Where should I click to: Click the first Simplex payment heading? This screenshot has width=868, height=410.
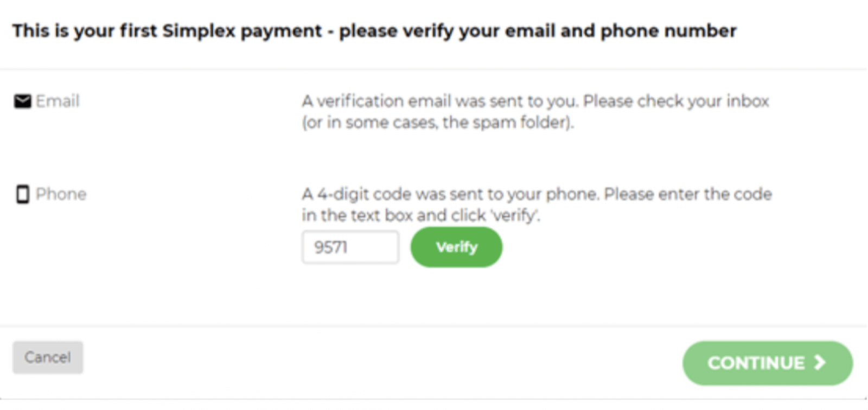pos(374,31)
